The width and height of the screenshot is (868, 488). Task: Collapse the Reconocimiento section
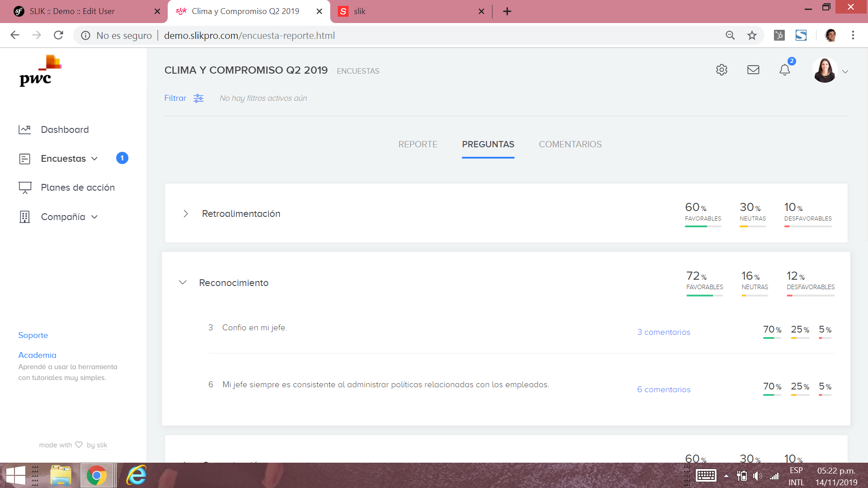[x=183, y=282]
